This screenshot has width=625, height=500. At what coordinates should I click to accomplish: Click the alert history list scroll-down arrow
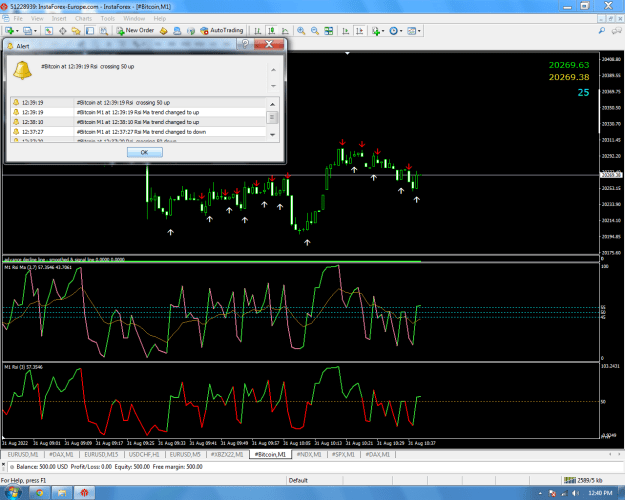tap(273, 135)
